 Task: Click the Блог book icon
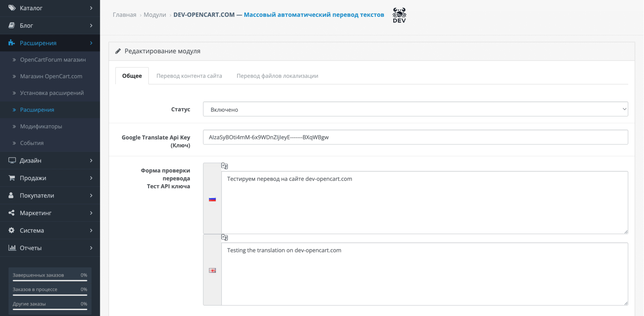tap(12, 25)
